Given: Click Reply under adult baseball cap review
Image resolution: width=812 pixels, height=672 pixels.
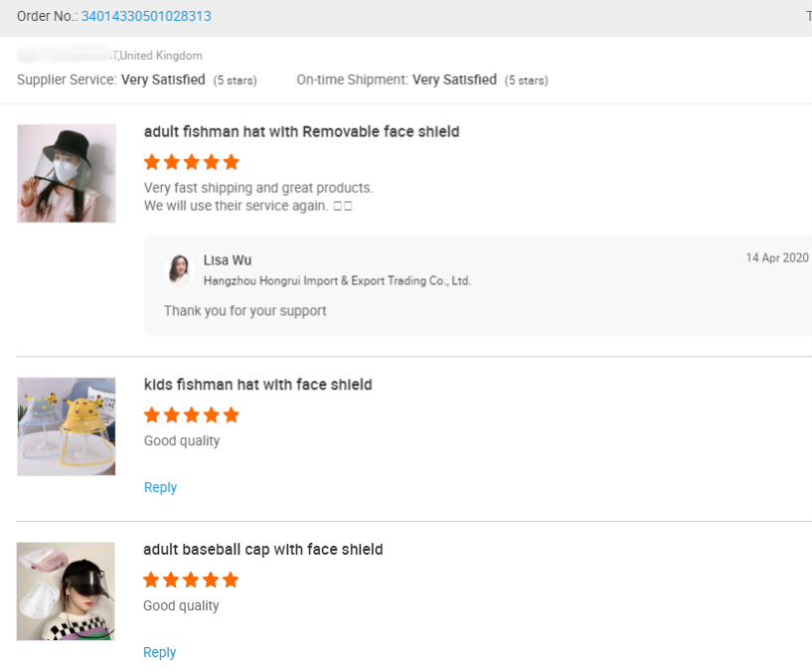Looking at the screenshot, I should pos(160,652).
